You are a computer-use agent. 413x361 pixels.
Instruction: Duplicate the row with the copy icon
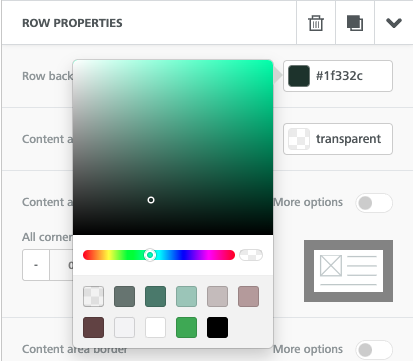(x=355, y=23)
